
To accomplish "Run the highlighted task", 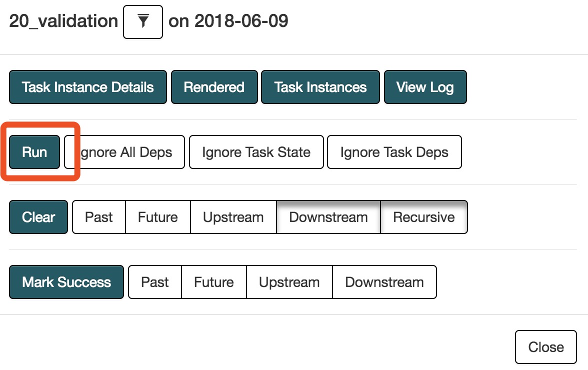I will click(x=33, y=152).
